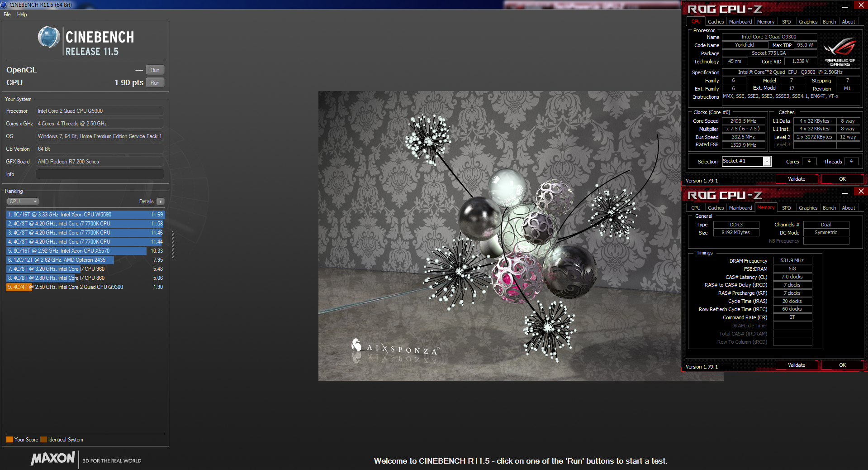The width and height of the screenshot is (868, 470).
Task: Select ranking row 2 Core i7-7700K 11.58
Action: click(85, 224)
